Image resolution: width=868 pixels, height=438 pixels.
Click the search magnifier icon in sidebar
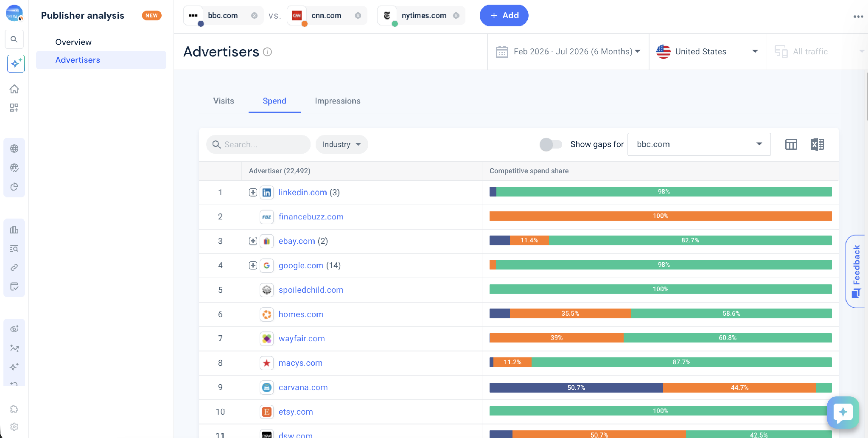click(14, 39)
